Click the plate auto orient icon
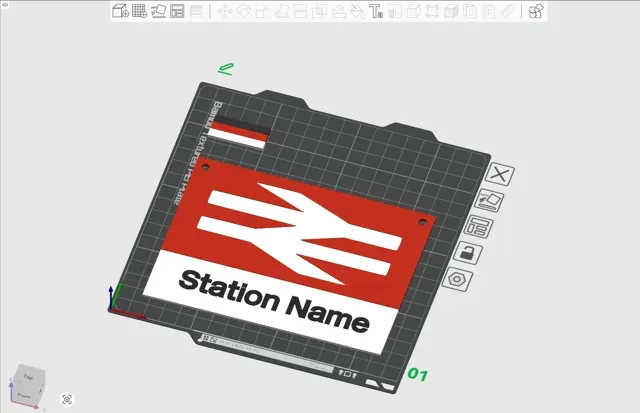This screenshot has width=640, height=413. pos(489,200)
